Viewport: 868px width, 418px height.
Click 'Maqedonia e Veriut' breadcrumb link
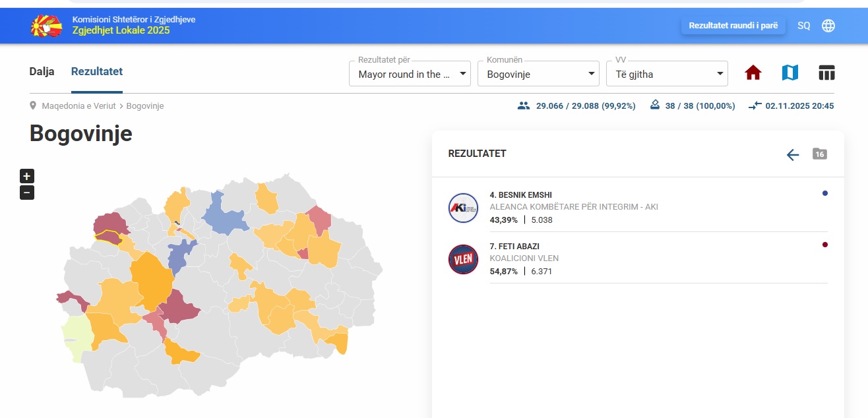(78, 106)
